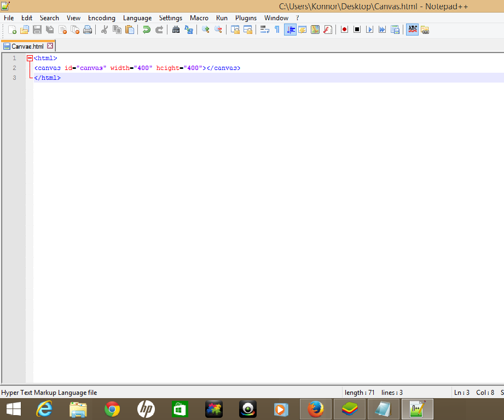The image size is (504, 420).
Task: Click line number 2 in the margin
Action: [14, 68]
